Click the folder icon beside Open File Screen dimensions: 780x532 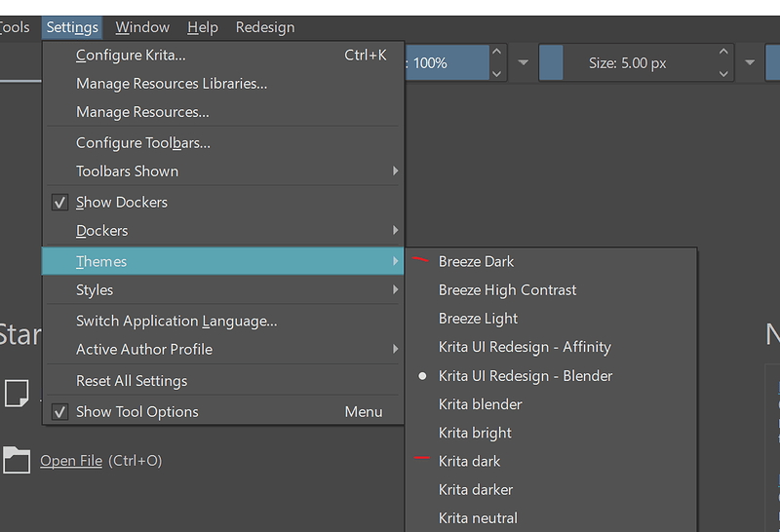point(17,459)
